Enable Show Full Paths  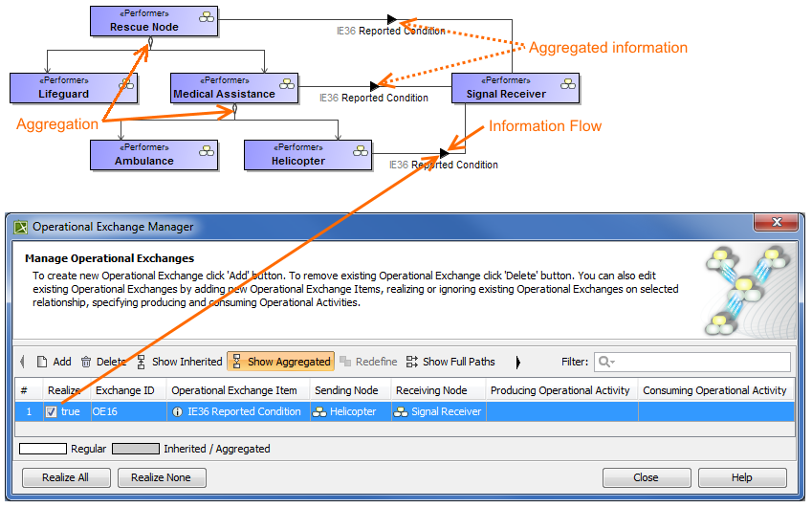click(450, 362)
